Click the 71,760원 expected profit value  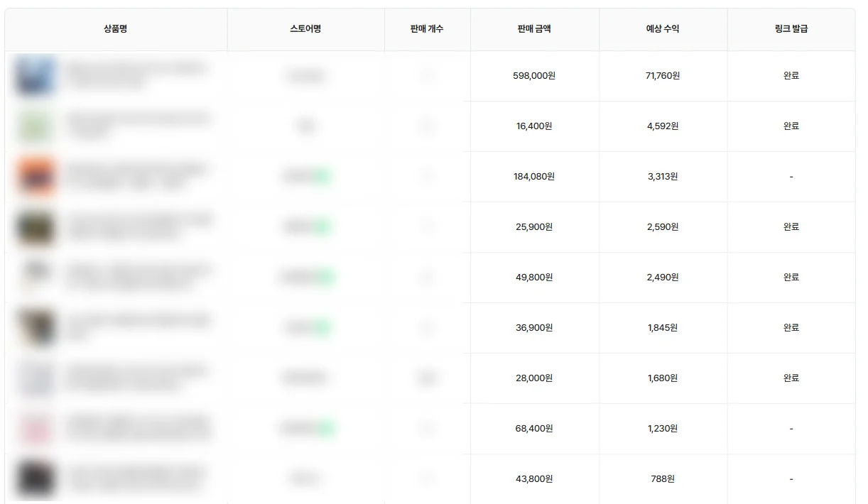662,75
